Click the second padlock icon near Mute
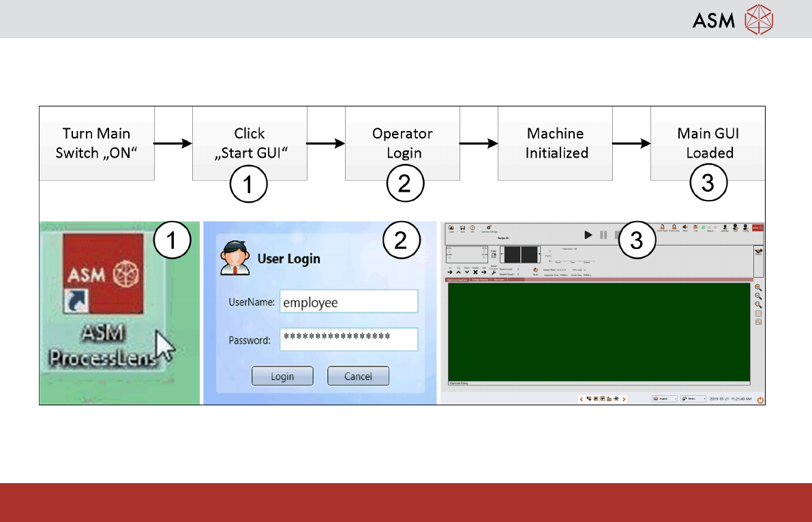Image resolution: width=812 pixels, height=522 pixels. [x=674, y=227]
